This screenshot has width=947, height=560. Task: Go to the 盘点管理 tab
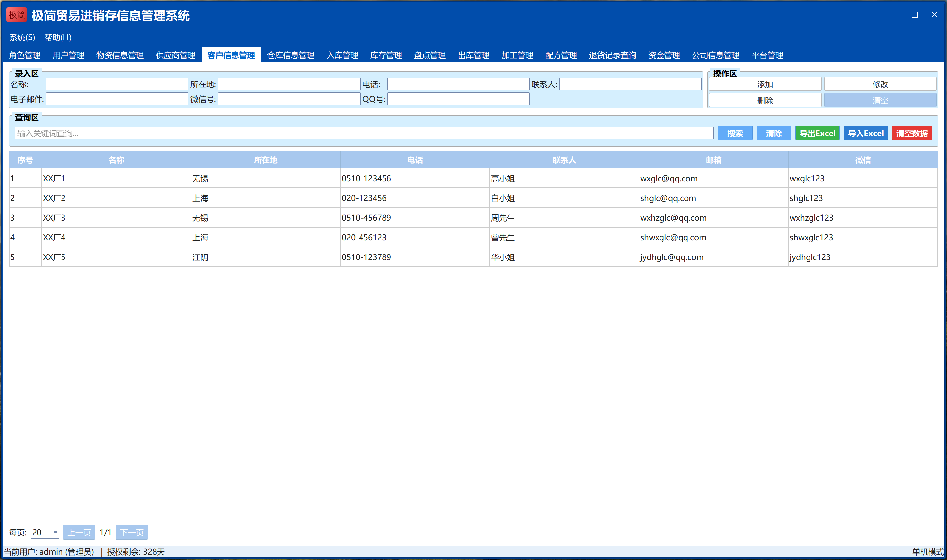tap(430, 55)
